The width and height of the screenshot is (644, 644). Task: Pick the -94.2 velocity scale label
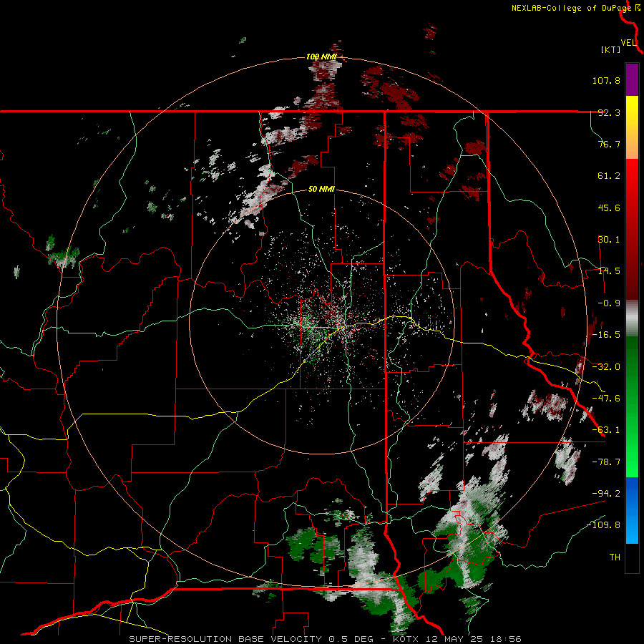point(606,493)
